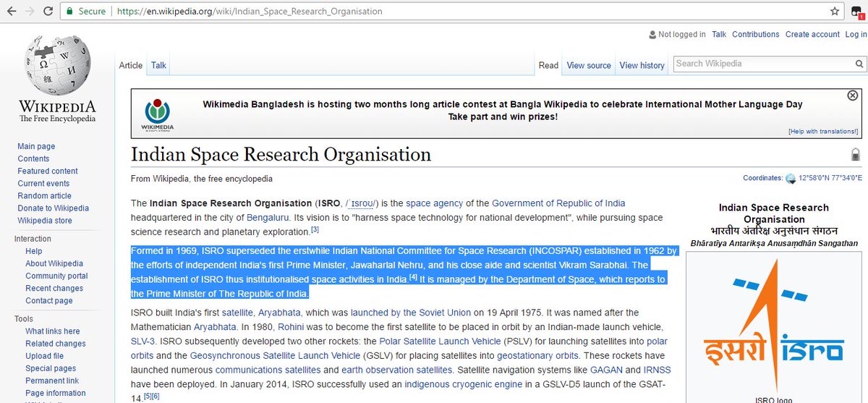The image size is (868, 403).
Task: Click the browser back arrow
Action: pos(11,12)
